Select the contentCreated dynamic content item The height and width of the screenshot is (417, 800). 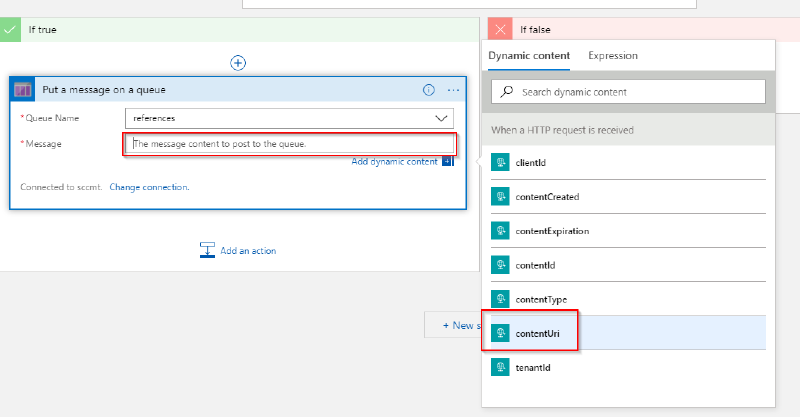[x=629, y=197]
